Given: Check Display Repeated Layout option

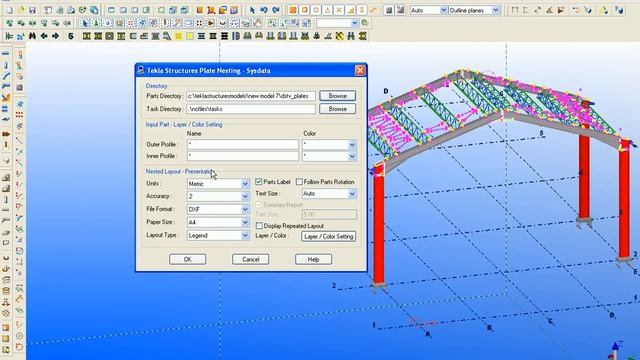Looking at the screenshot, I should pos(259,226).
